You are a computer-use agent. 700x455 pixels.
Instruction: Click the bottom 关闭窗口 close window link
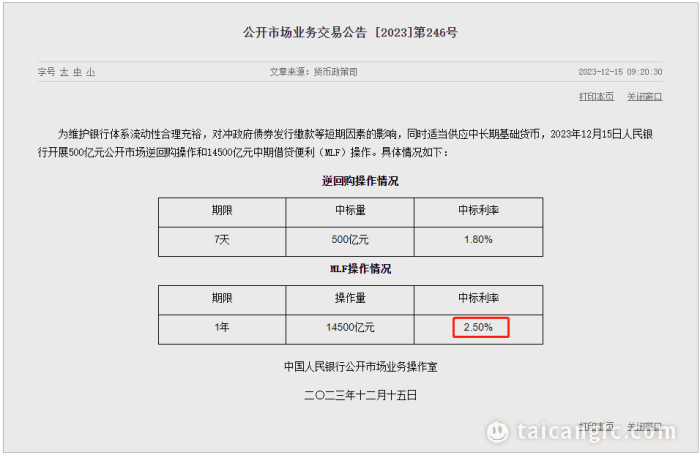645,426
